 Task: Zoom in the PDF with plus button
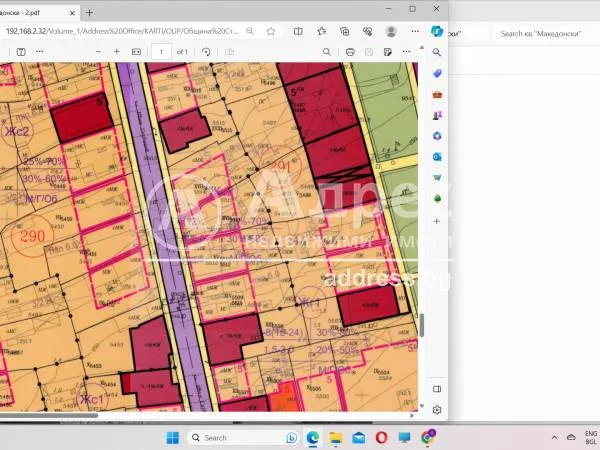point(117,52)
